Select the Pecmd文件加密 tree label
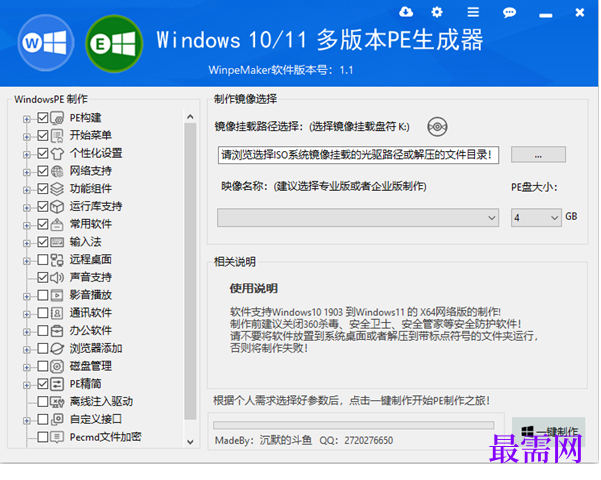This screenshot has height=480, width=601. coord(106,437)
